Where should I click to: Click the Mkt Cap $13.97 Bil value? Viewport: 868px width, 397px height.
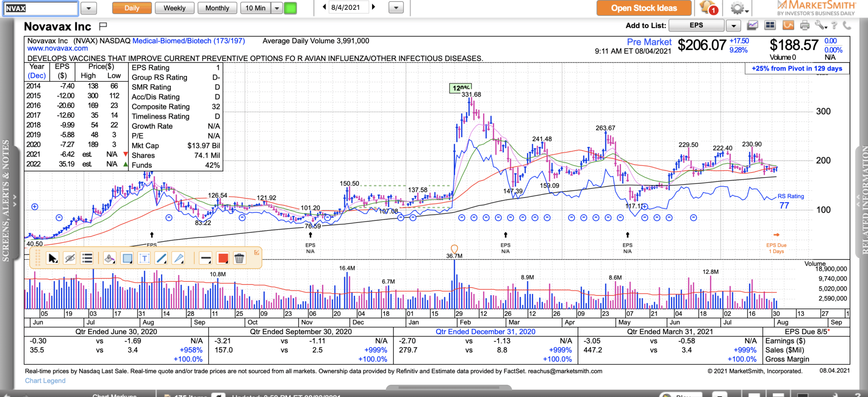click(x=203, y=146)
